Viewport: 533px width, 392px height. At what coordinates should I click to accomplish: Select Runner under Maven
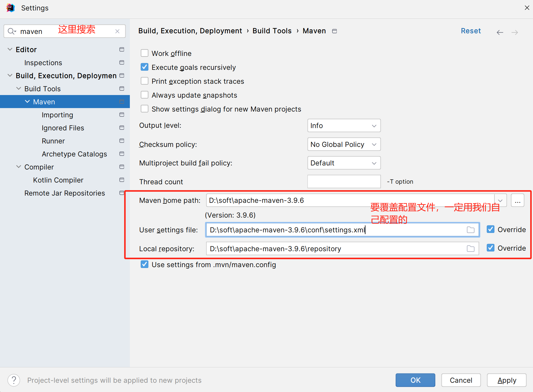coord(53,141)
